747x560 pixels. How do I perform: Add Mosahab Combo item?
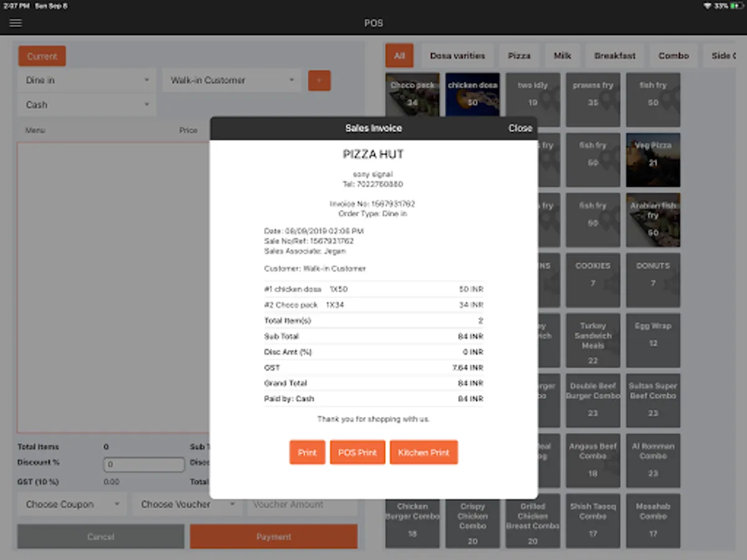(653, 521)
